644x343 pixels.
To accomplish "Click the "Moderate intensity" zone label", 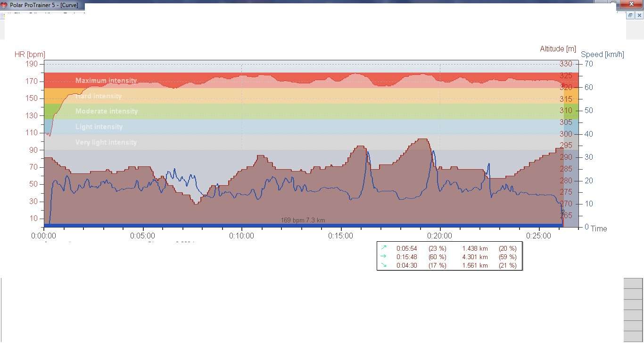I will pos(107,111).
